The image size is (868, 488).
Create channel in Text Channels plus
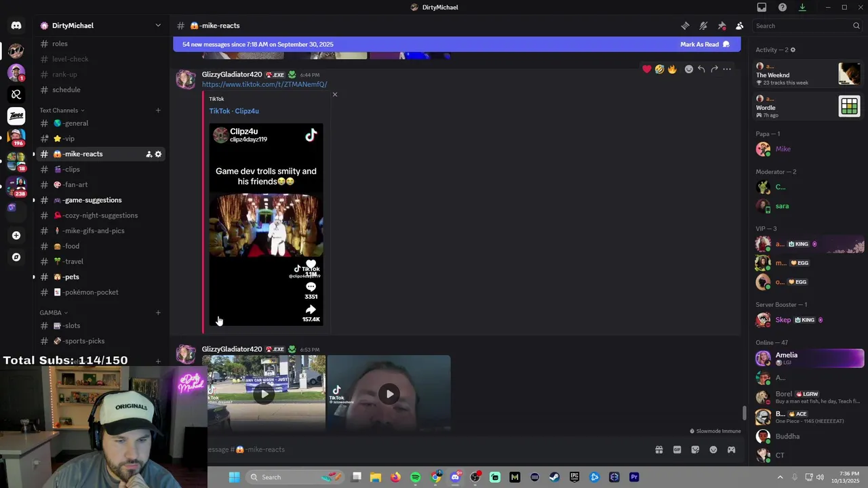click(x=158, y=110)
